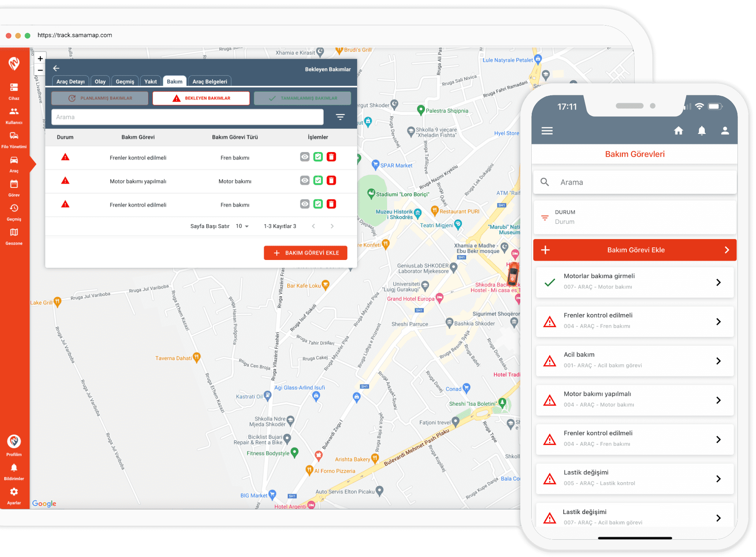756x557 pixels.
Task: Click the Bakım Görevi column header
Action: [x=138, y=137]
